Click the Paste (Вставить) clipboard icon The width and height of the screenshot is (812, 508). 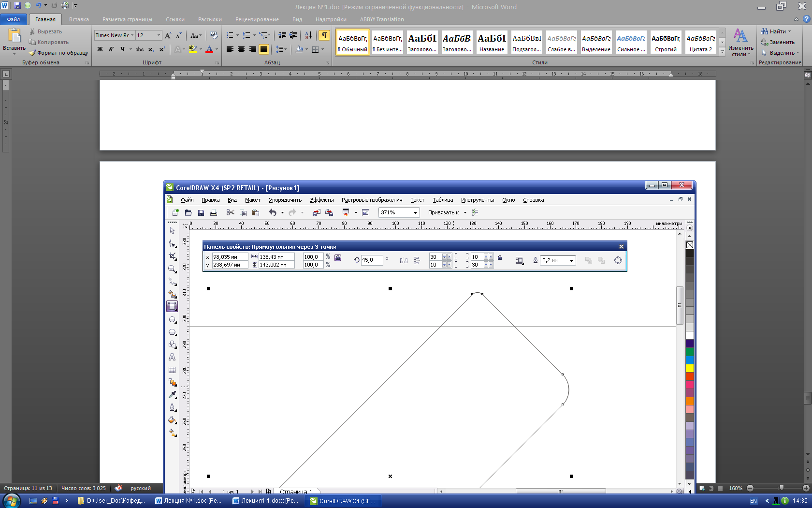(x=14, y=36)
